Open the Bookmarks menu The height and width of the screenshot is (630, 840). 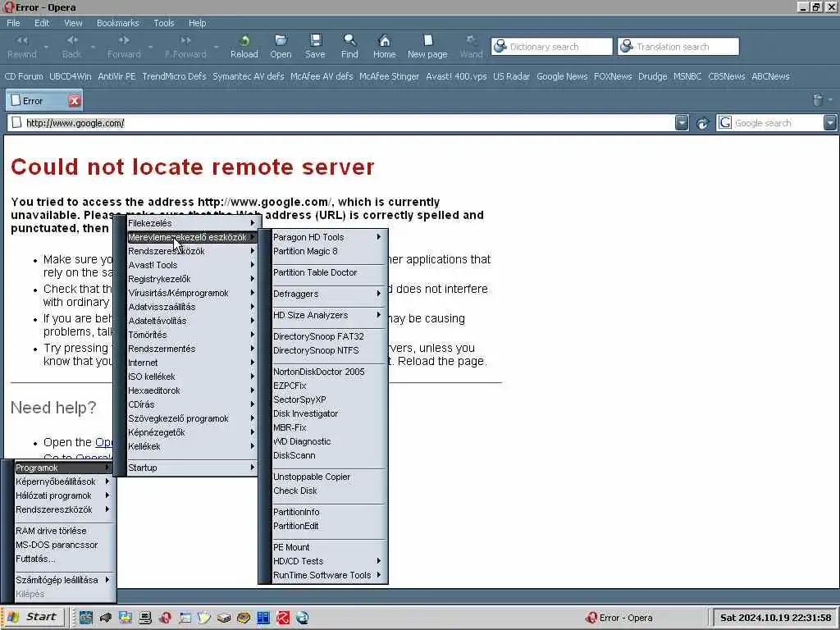pyautogui.click(x=118, y=23)
